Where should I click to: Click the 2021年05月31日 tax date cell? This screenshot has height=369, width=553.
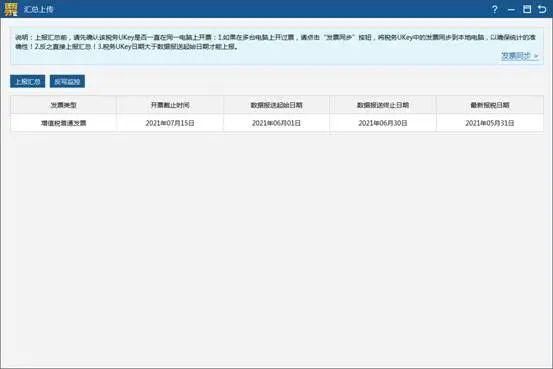[x=490, y=123]
